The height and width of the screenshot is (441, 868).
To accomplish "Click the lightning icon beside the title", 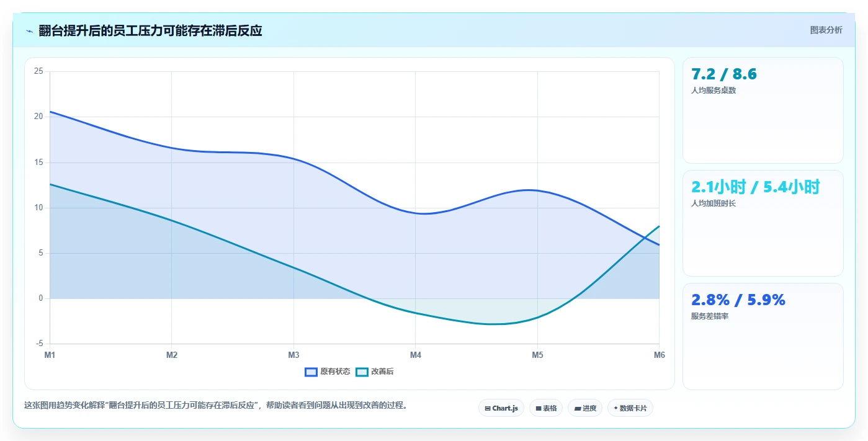I will coord(30,31).
